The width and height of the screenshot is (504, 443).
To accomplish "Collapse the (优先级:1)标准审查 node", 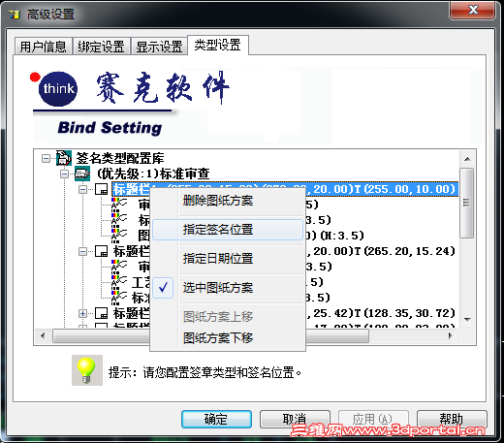I will click(x=64, y=174).
